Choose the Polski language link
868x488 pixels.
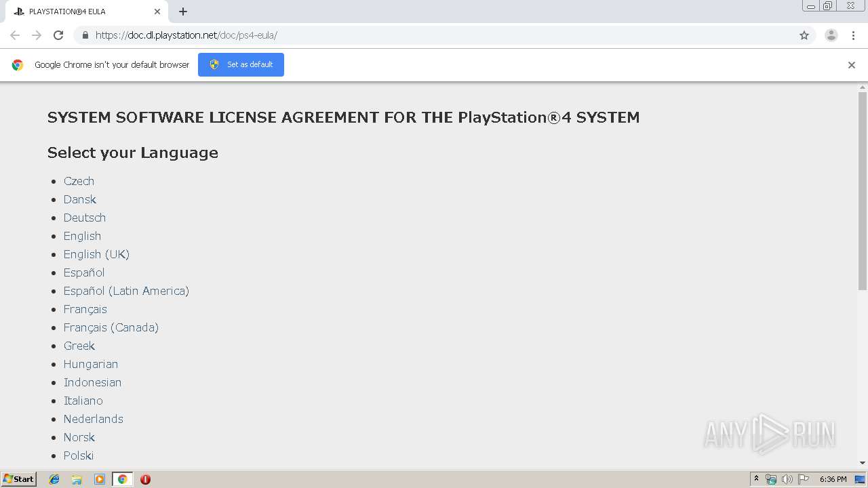pos(79,455)
